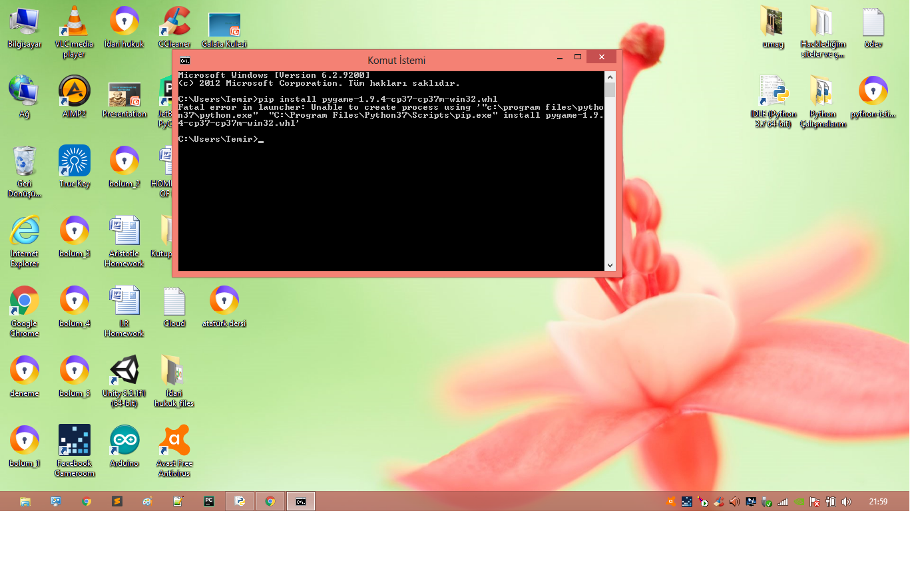Image resolution: width=924 pixels, height=563 pixels.
Task: Launch the AIMP2 player shortcut
Action: point(74,96)
